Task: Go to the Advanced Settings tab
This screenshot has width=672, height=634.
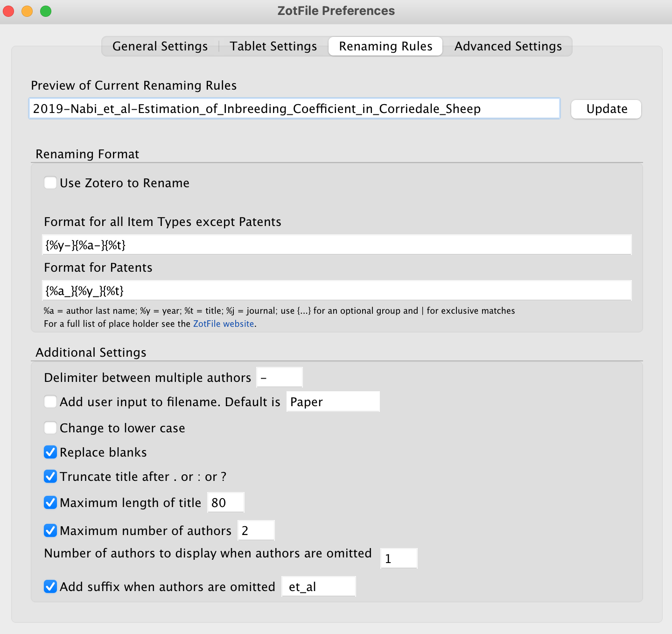Action: (508, 46)
